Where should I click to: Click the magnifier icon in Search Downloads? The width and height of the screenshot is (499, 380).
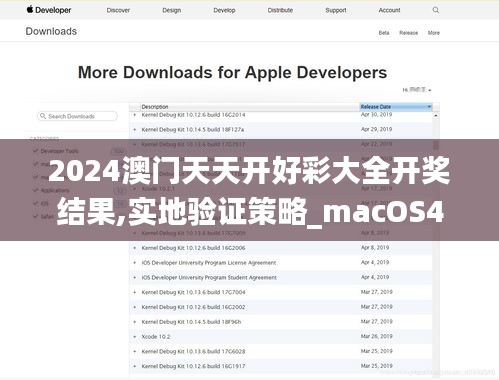43,116
